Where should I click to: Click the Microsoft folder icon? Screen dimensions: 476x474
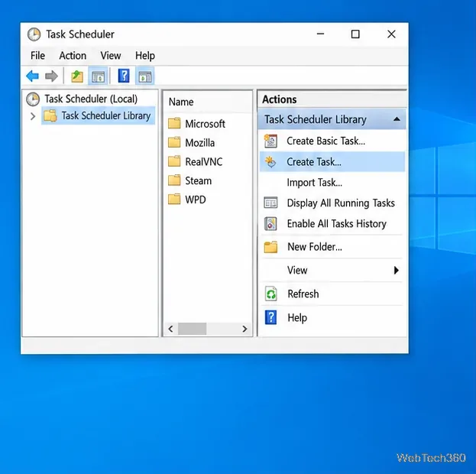pyautogui.click(x=174, y=124)
